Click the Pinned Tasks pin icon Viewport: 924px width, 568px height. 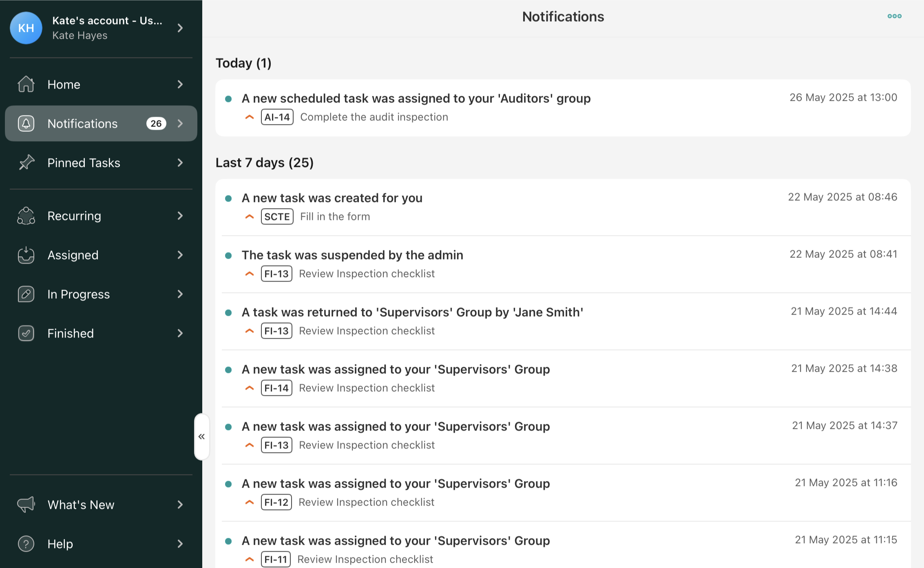pos(26,162)
